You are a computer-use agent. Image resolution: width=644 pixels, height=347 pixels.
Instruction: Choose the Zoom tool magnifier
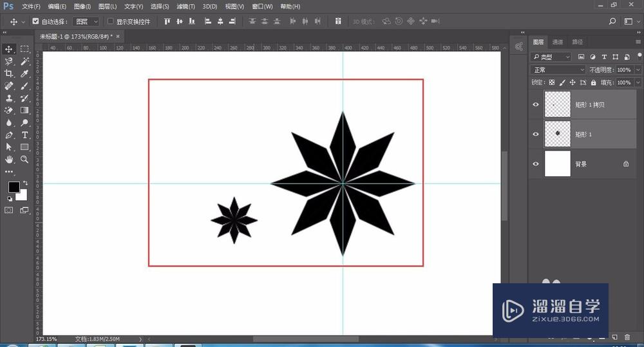pyautogui.click(x=25, y=159)
